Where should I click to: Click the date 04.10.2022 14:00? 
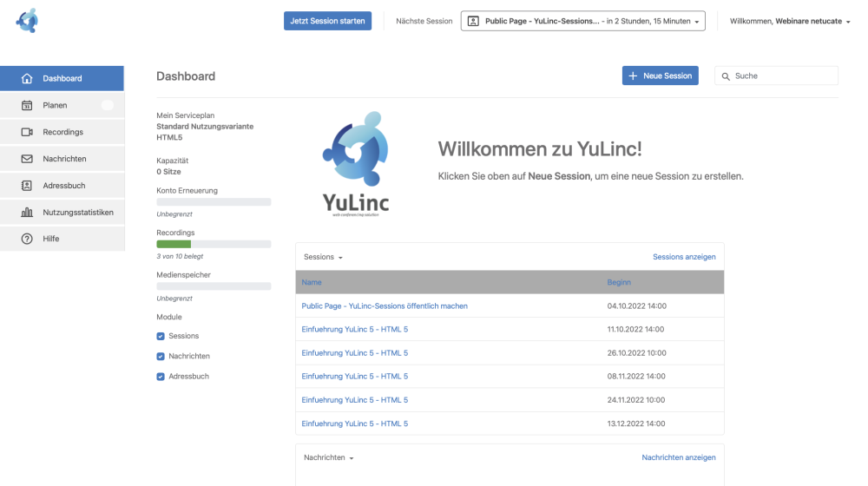636,306
